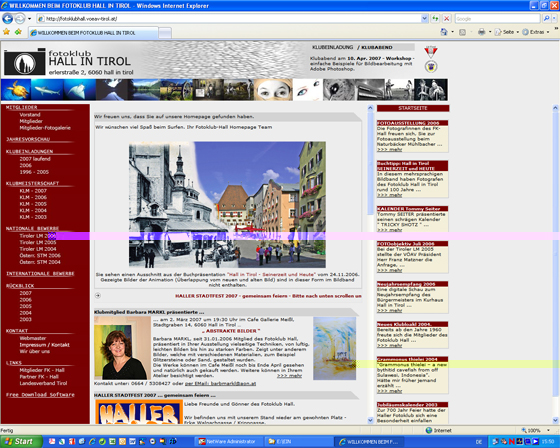Open the shark photo thumbnail in banner
Image resolution: width=560 pixels, height=448 pixels.
click(47, 90)
